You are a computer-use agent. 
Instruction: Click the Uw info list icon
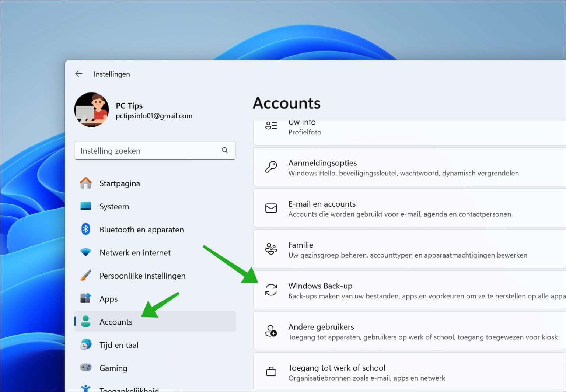(271, 126)
